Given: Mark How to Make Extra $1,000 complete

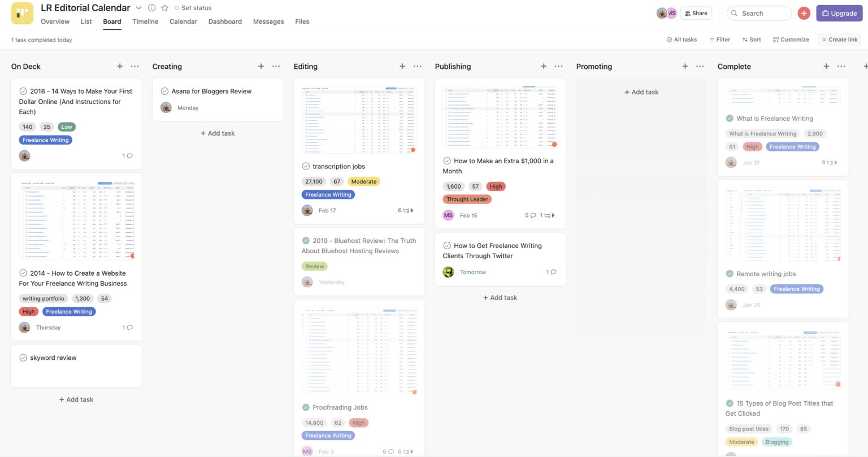Looking at the screenshot, I should (447, 161).
